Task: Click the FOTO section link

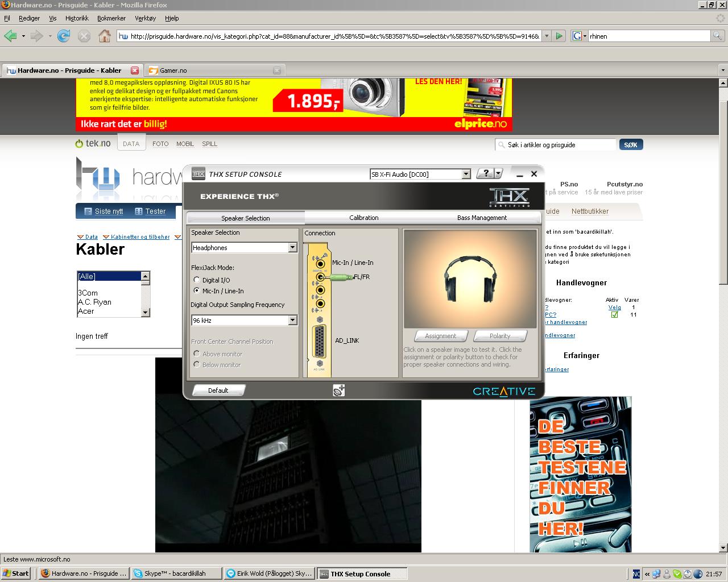Action: coord(160,144)
